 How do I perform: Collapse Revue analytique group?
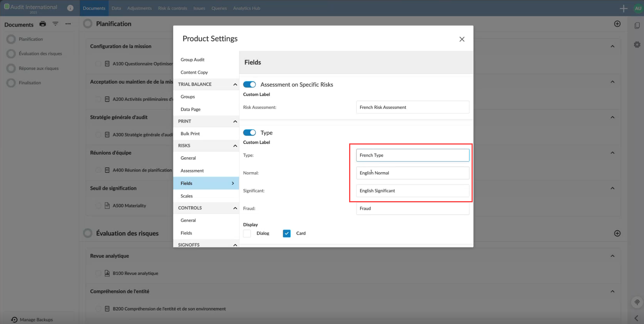(x=613, y=256)
